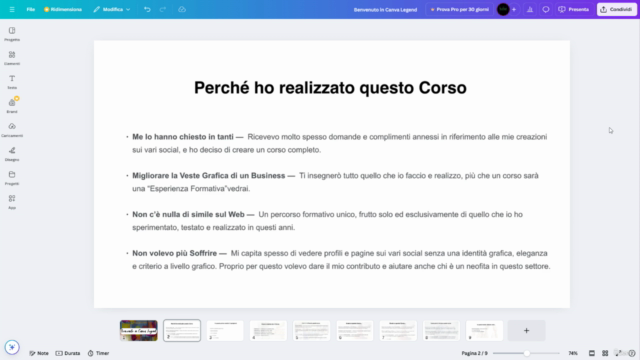Screen dimensions: 640x360
Task: Open the account avatar in header
Action: coord(503,9)
